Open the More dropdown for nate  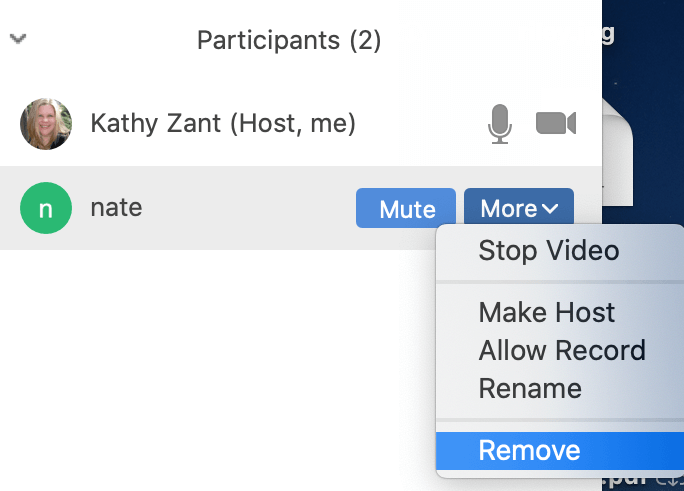click(x=518, y=209)
